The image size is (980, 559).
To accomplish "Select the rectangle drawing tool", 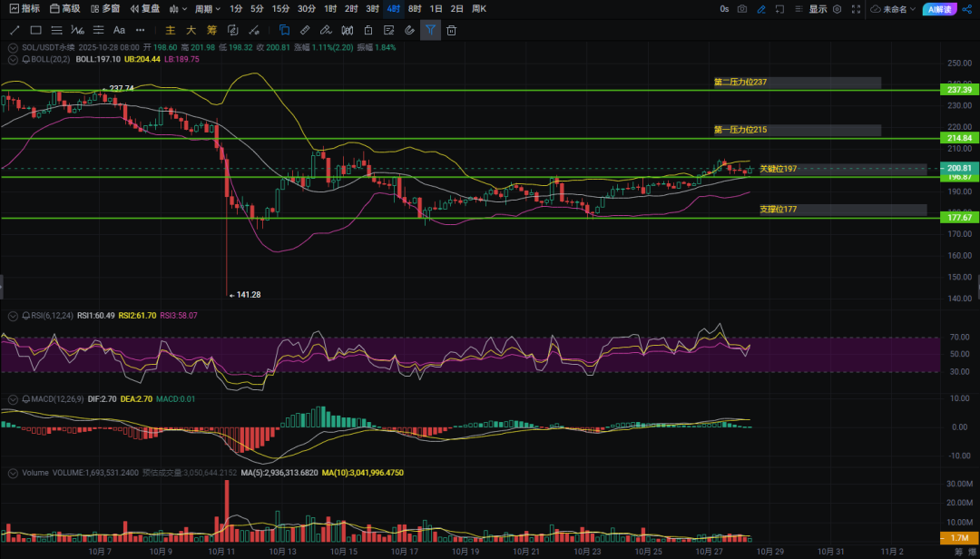I will click(35, 30).
